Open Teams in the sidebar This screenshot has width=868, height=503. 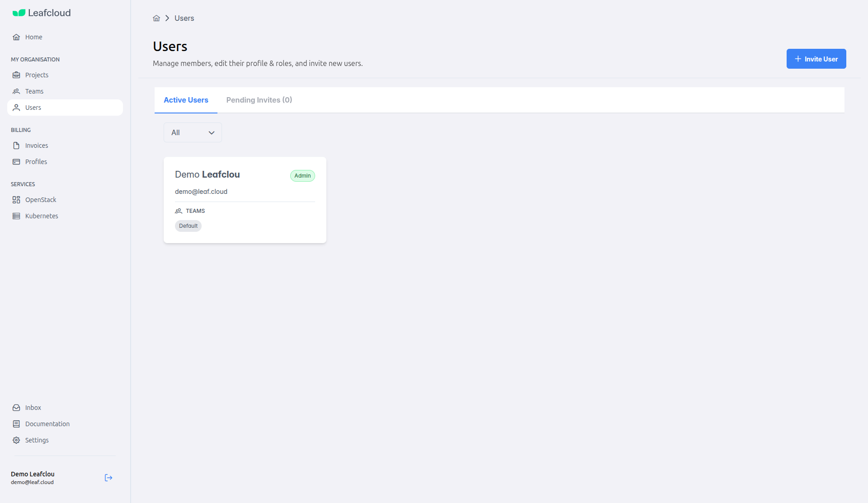click(x=65, y=91)
